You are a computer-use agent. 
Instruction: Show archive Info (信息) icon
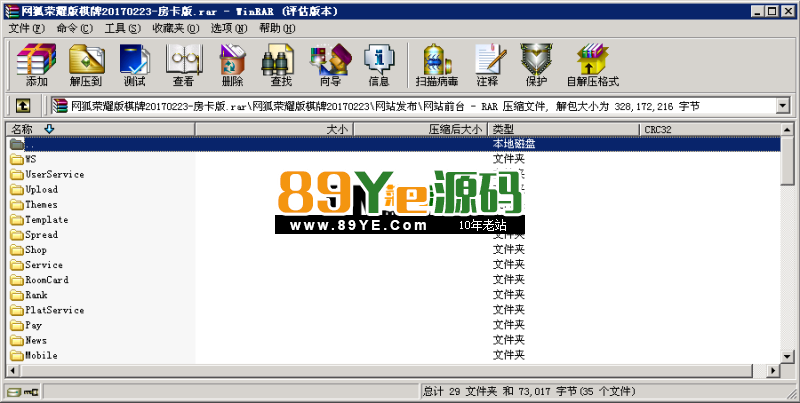[x=379, y=65]
